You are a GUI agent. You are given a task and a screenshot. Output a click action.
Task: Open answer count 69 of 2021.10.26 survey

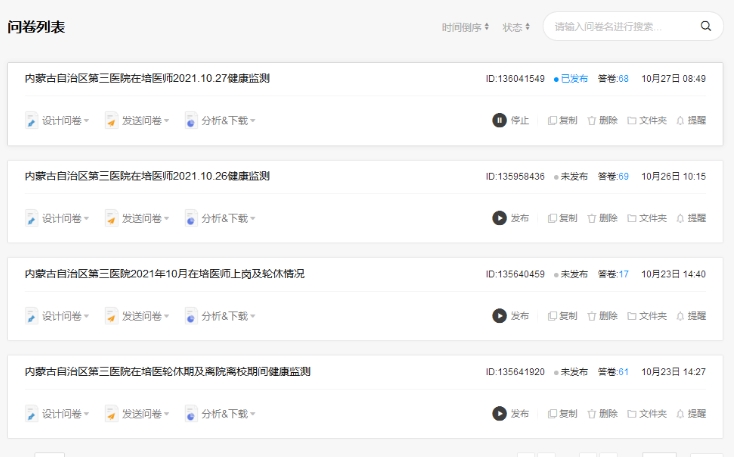pos(623,176)
